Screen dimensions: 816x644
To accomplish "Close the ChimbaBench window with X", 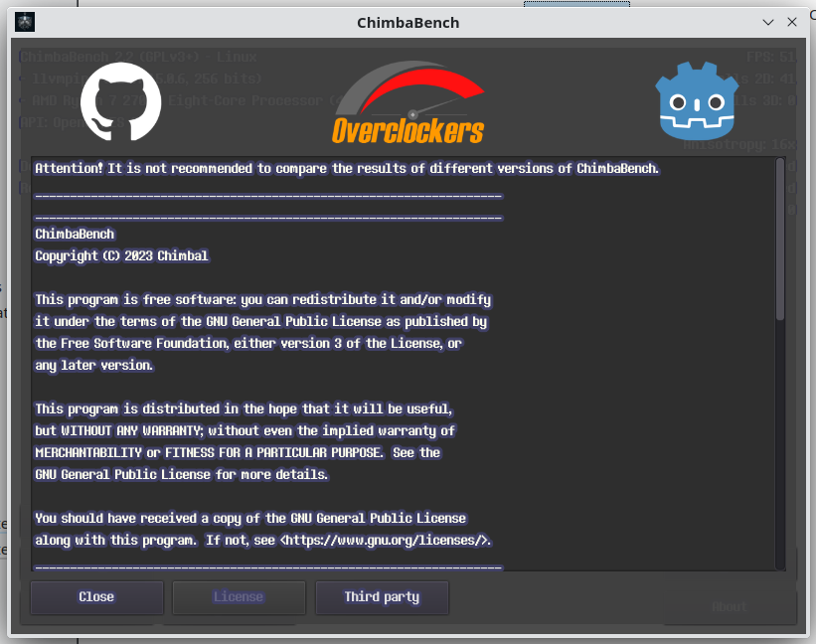I will point(792,22).
